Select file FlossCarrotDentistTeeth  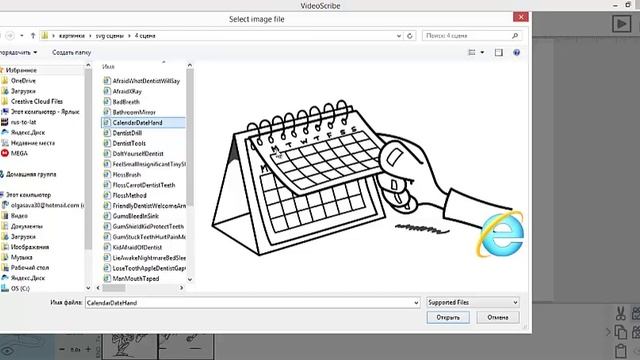(144, 185)
